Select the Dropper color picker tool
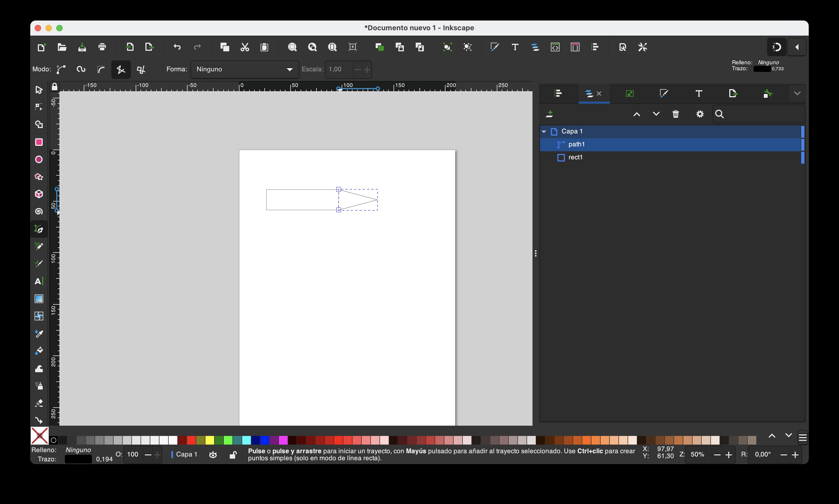Image resolution: width=839 pixels, height=504 pixels. (x=39, y=334)
